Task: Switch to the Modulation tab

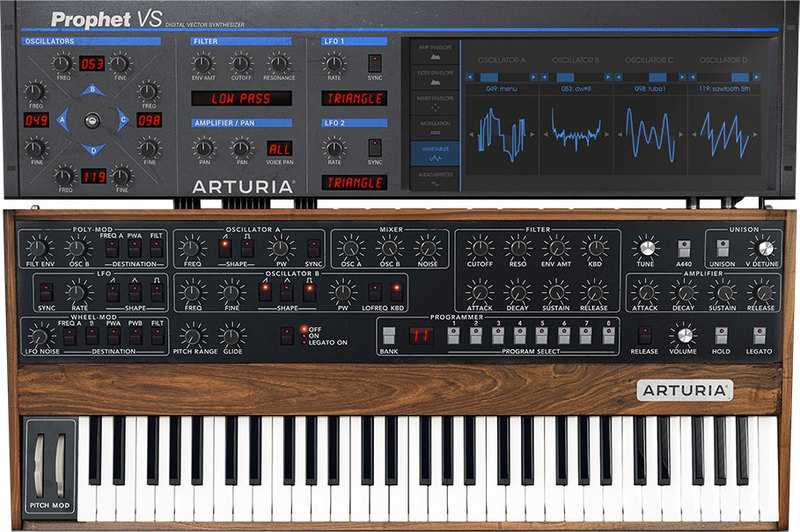Action: (x=435, y=128)
